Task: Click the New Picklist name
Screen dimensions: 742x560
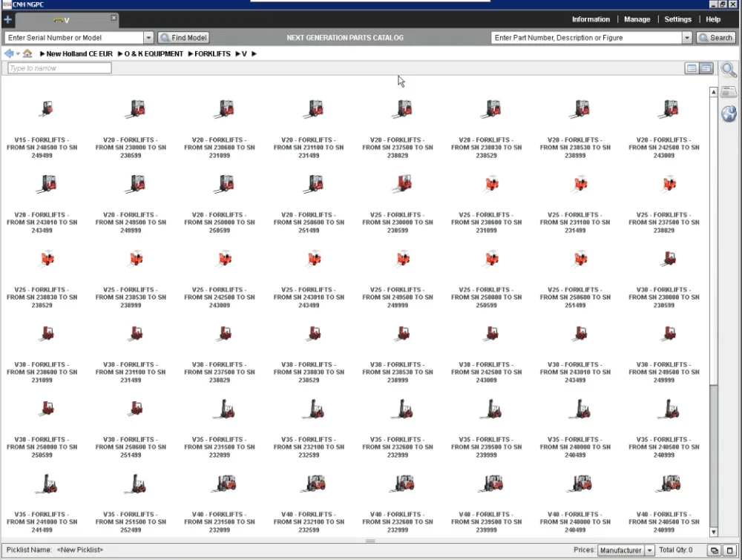Action: [x=80, y=550]
